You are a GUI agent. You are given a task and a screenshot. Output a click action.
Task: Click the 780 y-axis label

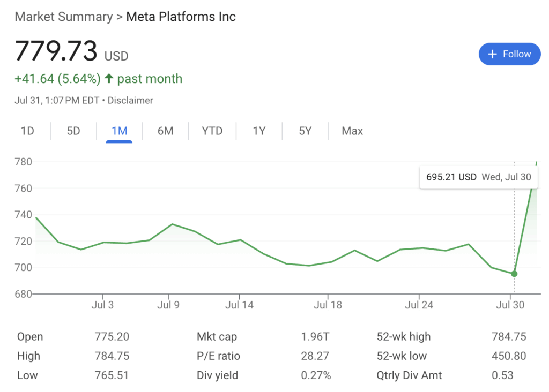point(24,162)
